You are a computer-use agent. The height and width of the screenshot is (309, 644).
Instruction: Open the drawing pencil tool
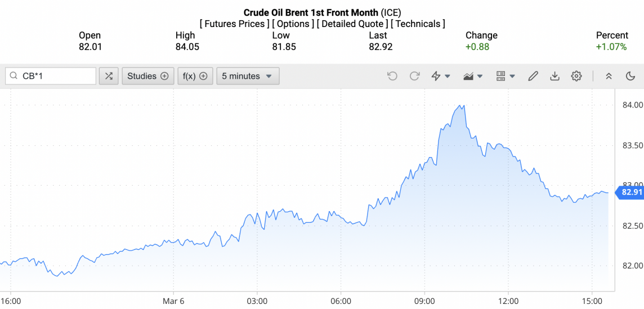click(x=533, y=76)
